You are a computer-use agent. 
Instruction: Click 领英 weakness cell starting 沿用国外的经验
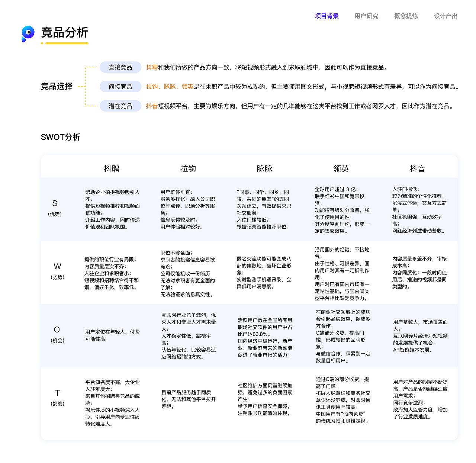point(342,274)
